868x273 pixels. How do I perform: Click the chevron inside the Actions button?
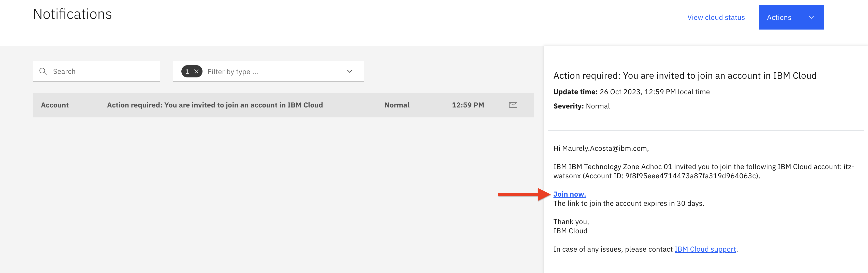[811, 17]
